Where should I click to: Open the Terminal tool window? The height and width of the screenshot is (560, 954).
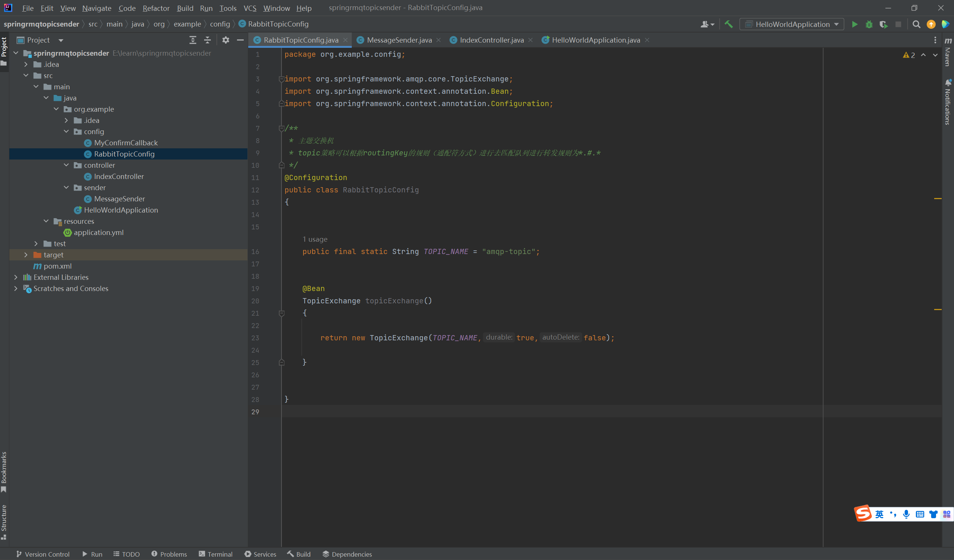[215, 554]
